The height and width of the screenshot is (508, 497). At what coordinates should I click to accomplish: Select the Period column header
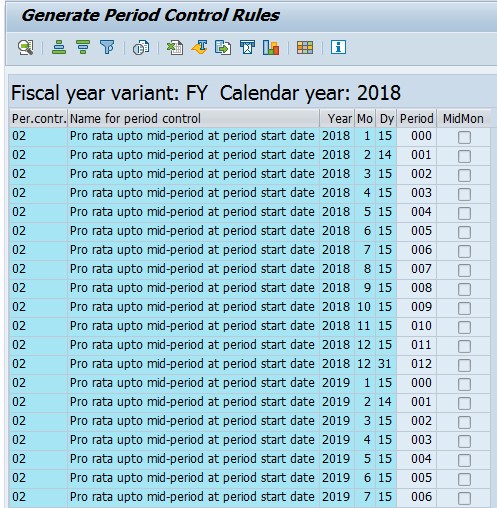(417, 118)
